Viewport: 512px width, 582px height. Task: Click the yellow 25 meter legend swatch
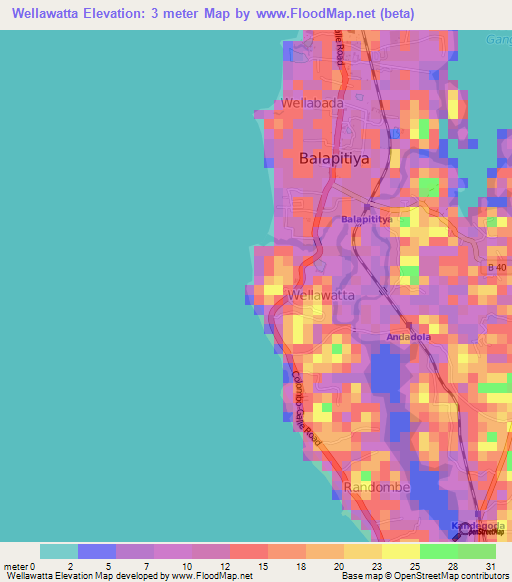click(x=401, y=551)
